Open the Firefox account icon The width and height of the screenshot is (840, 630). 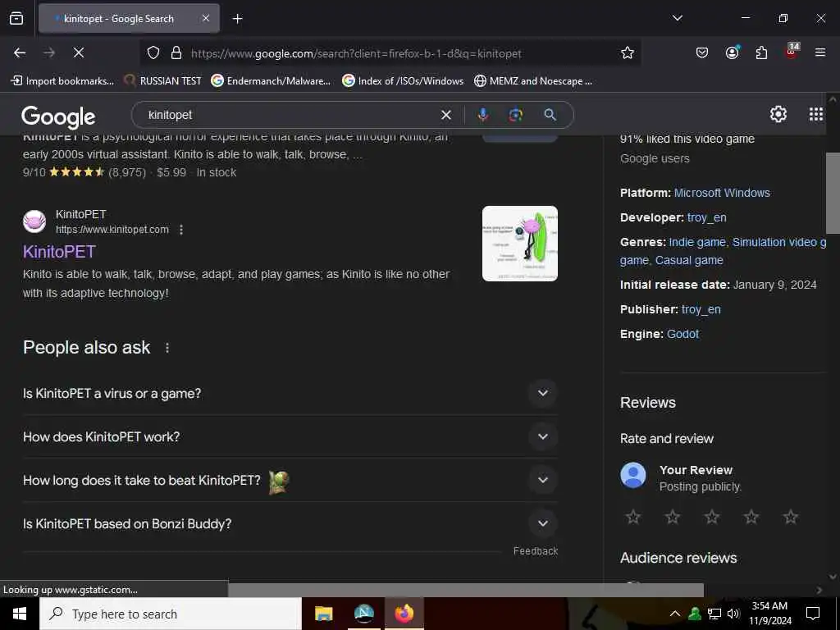coord(733,52)
